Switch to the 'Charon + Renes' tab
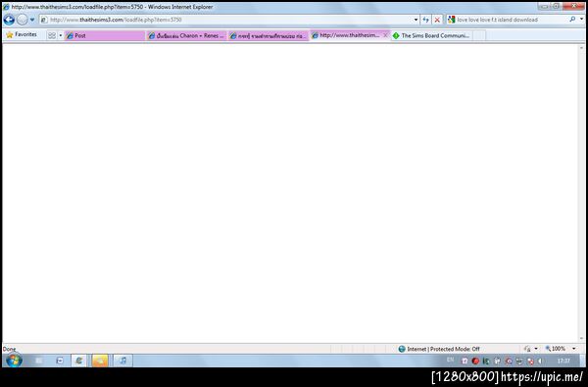This screenshot has height=387, width=588. 186,35
